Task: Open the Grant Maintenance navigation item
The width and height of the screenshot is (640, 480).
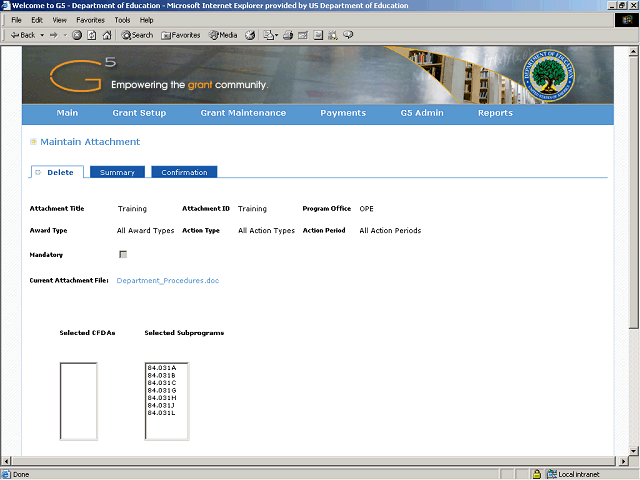Action: point(243,113)
